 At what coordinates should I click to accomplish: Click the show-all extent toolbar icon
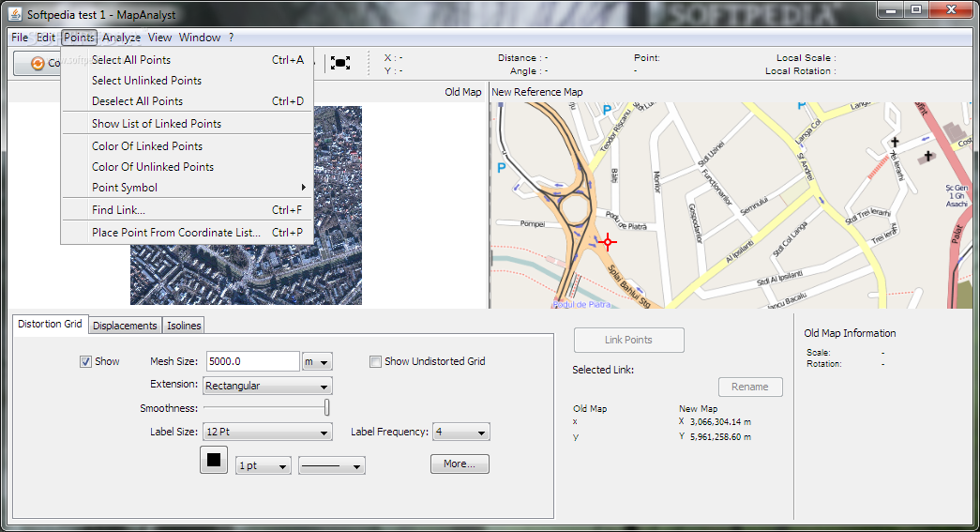(340, 63)
